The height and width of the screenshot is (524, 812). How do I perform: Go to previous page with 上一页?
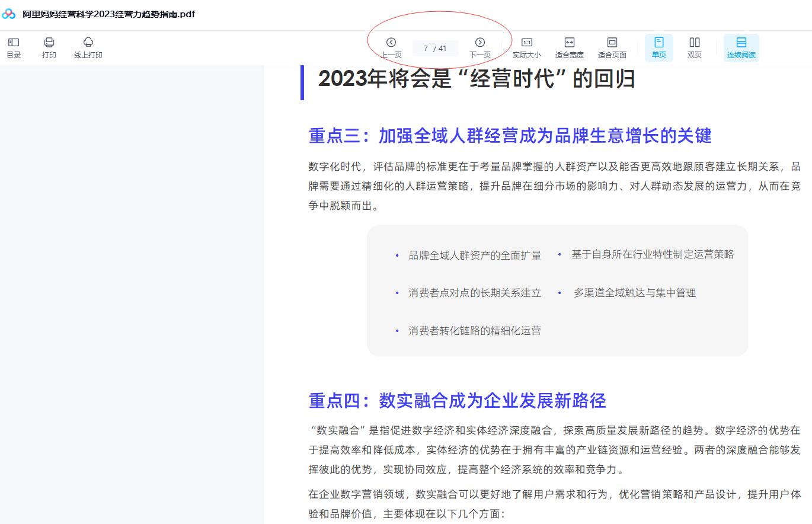coord(391,47)
